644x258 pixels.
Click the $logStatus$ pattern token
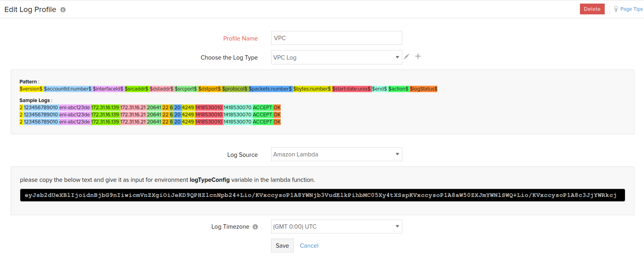point(423,89)
